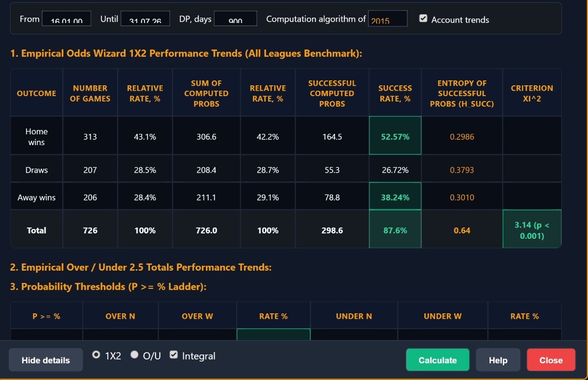588x380 pixels.
Task: Expand Empirical Over / Under 2.5 Totals section
Action: coord(141,267)
